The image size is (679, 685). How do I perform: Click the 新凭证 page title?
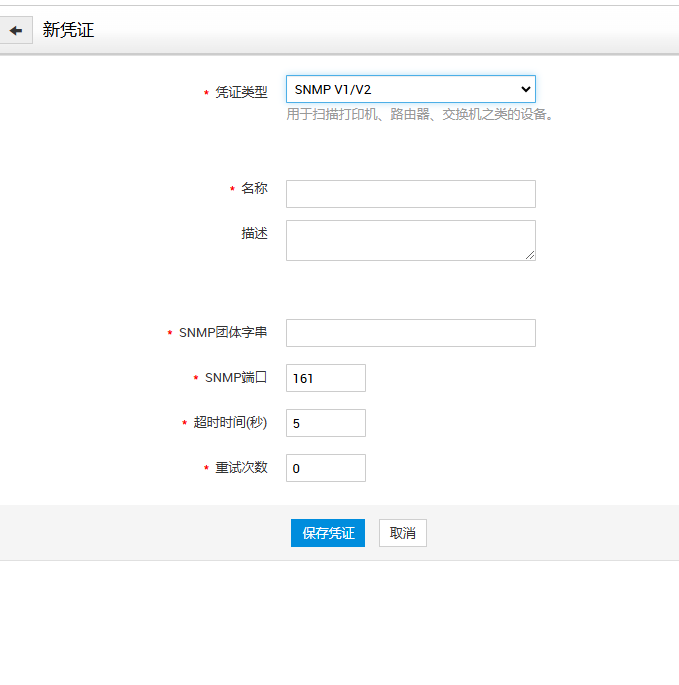[68, 30]
